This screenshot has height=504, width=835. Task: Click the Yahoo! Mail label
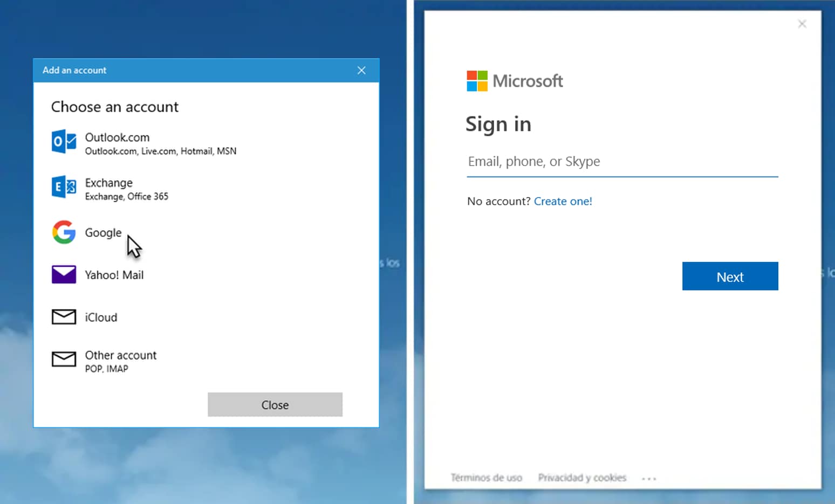click(114, 275)
